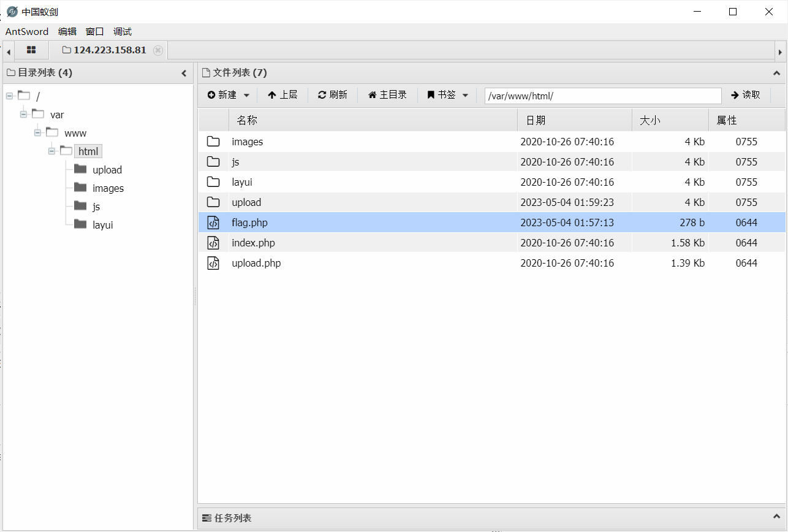Sort by the 属性 column header

(747, 120)
